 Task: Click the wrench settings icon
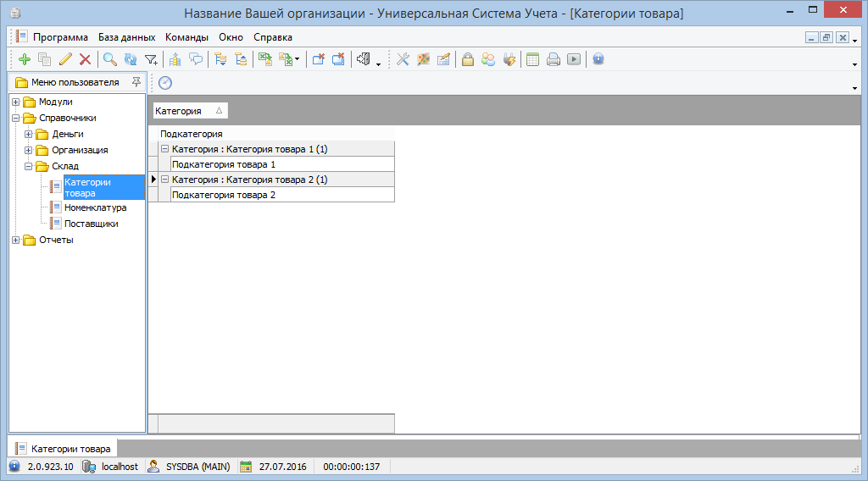(x=403, y=59)
